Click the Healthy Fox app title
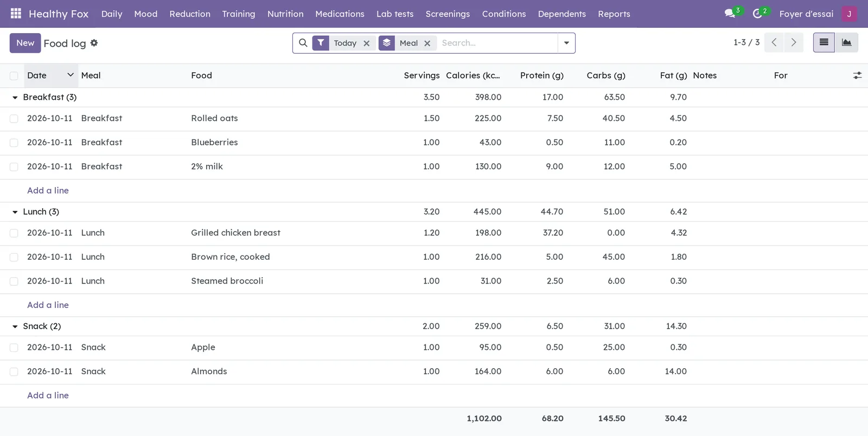 [59, 14]
